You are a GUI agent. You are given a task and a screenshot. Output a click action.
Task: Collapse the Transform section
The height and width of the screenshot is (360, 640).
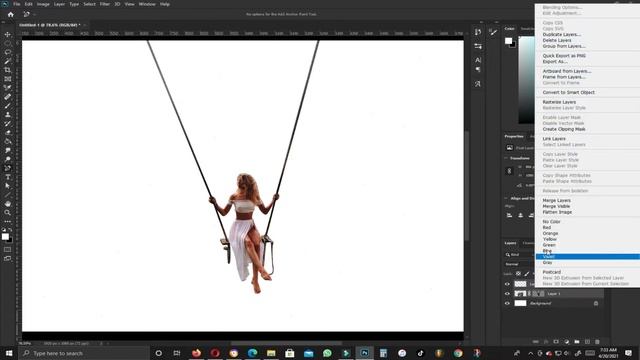click(507, 158)
